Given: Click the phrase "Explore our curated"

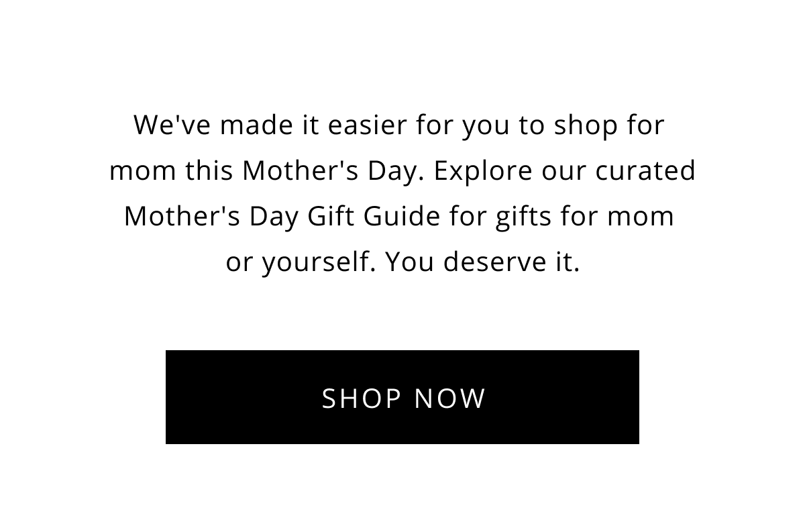Looking at the screenshot, I should tap(565, 172).
